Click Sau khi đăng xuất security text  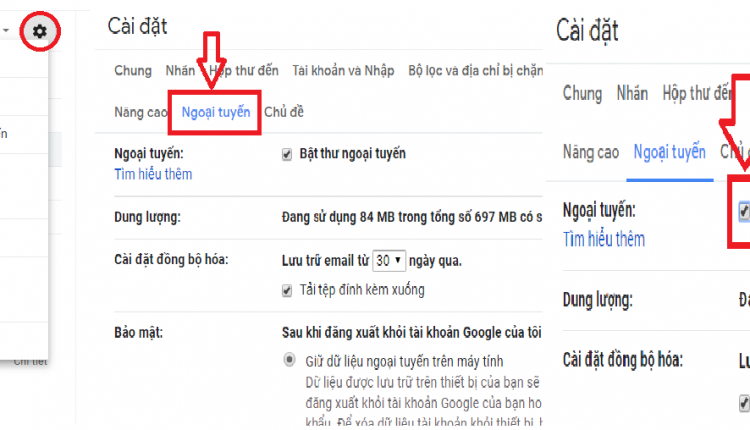point(412,332)
